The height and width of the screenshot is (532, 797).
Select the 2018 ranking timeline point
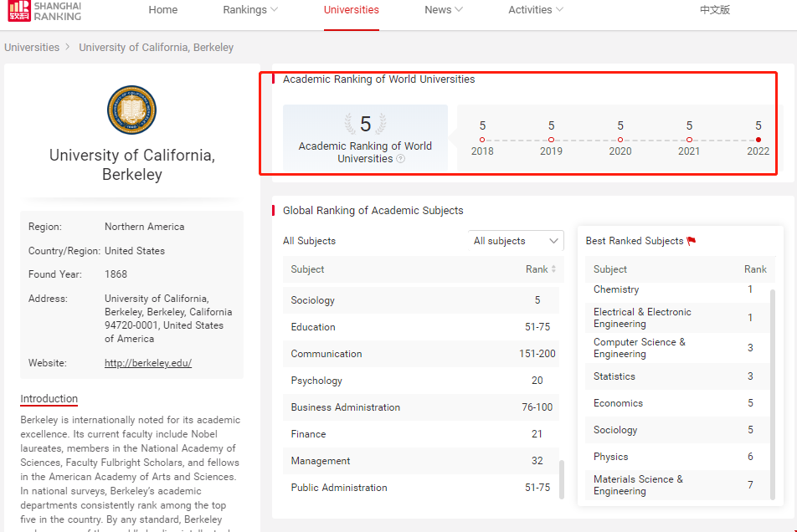pyautogui.click(x=482, y=140)
